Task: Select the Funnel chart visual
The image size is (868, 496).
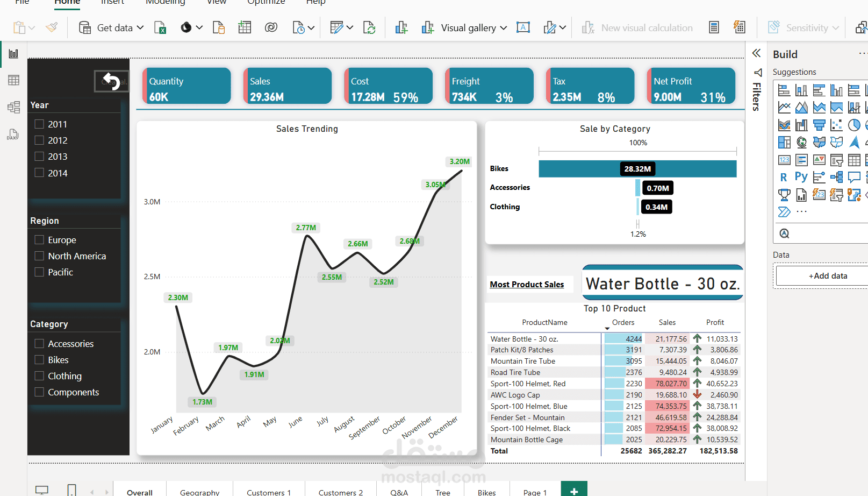Action: 819,125
